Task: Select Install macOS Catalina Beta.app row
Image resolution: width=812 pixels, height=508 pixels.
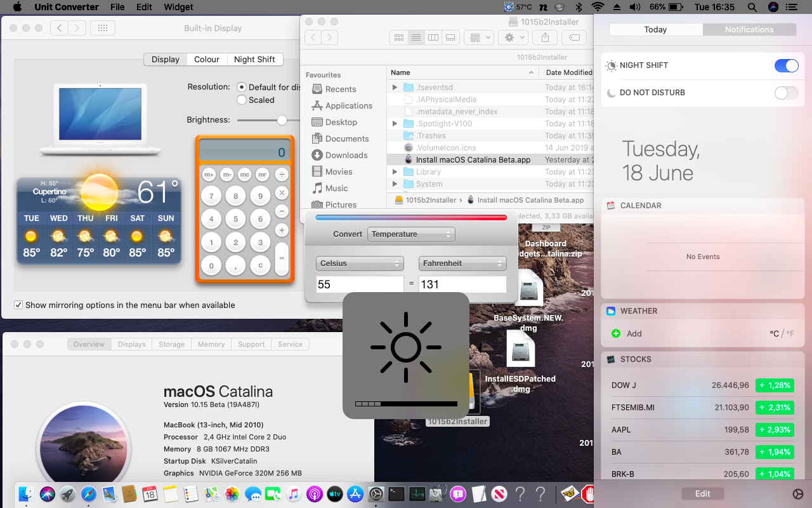Action: click(x=490, y=160)
